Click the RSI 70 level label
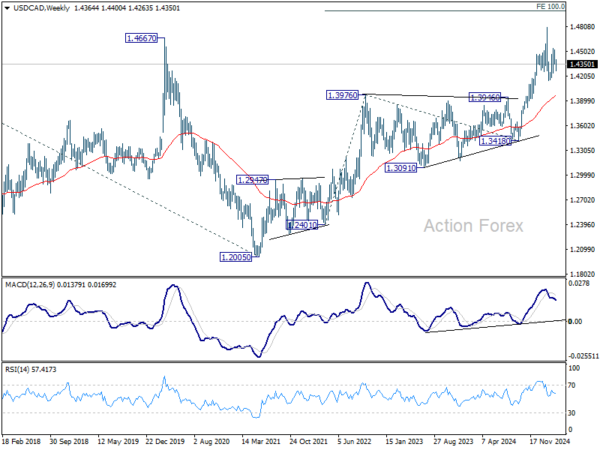600x450 pixels. pos(572,385)
